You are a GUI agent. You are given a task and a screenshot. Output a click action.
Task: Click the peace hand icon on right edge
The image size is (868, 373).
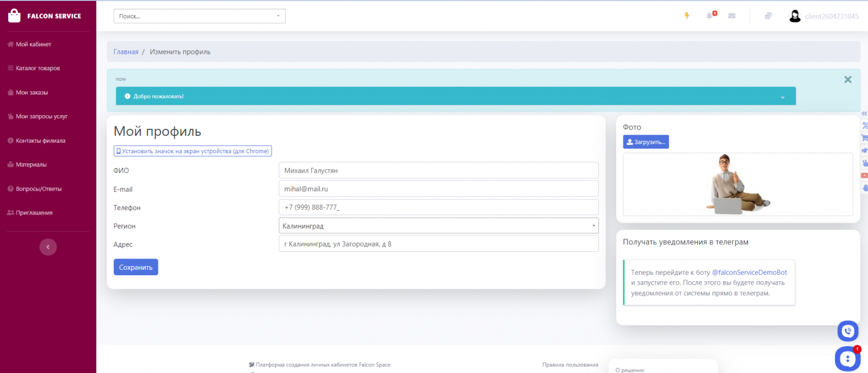(865, 163)
